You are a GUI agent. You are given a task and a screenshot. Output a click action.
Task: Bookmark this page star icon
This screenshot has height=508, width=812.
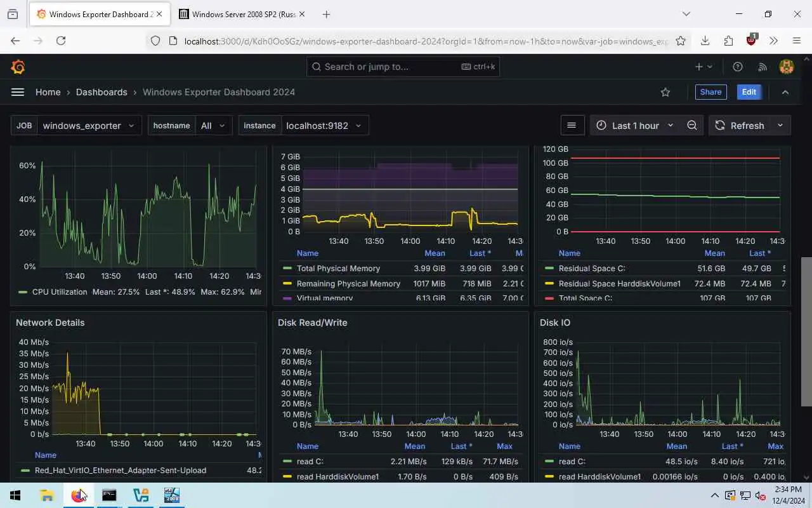[x=681, y=41]
